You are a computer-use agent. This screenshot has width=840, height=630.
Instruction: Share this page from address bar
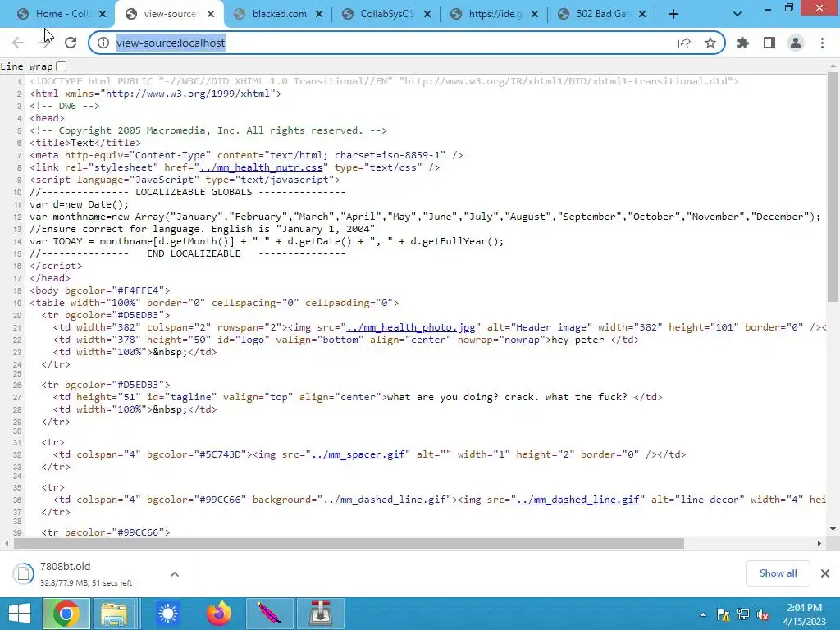(x=684, y=43)
